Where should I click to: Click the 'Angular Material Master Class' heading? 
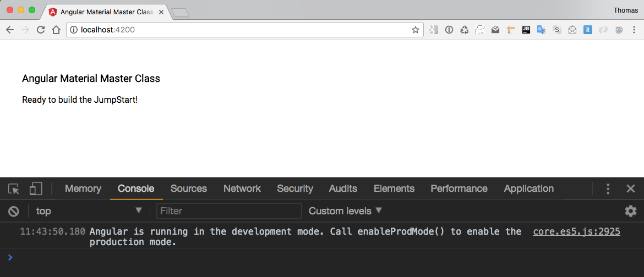click(91, 79)
